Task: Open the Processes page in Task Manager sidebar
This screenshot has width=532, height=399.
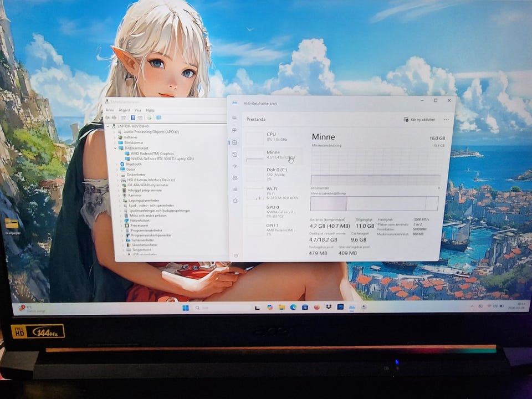Action: click(234, 130)
